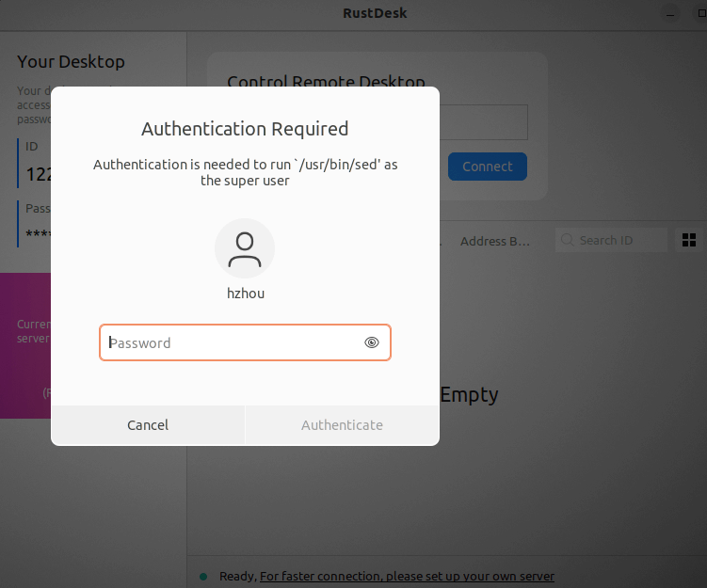The width and height of the screenshot is (707, 588).
Task: Reveal password with the eye icon
Action: [372, 342]
